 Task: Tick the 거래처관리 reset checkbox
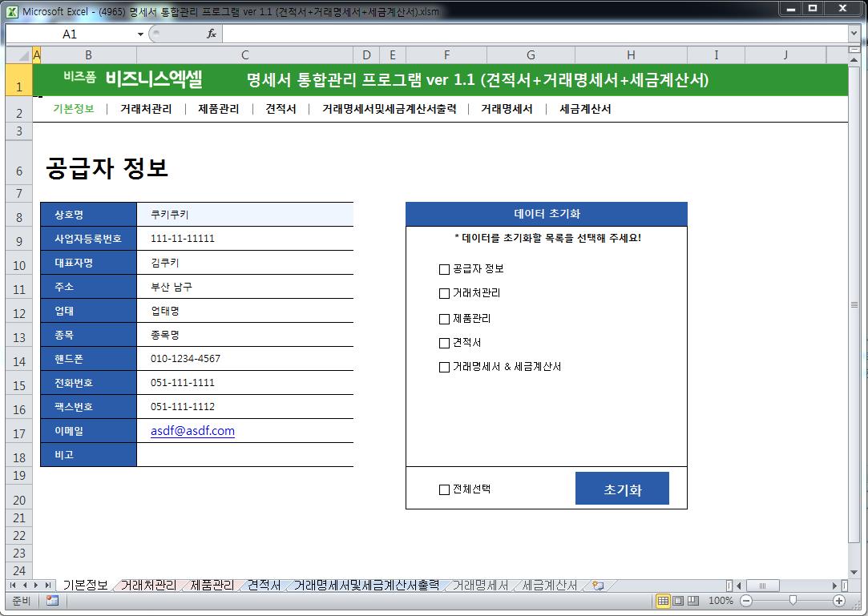pos(444,294)
